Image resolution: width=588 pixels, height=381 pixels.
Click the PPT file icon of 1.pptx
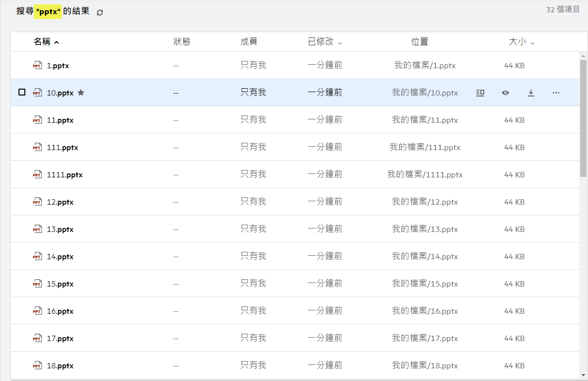point(38,65)
